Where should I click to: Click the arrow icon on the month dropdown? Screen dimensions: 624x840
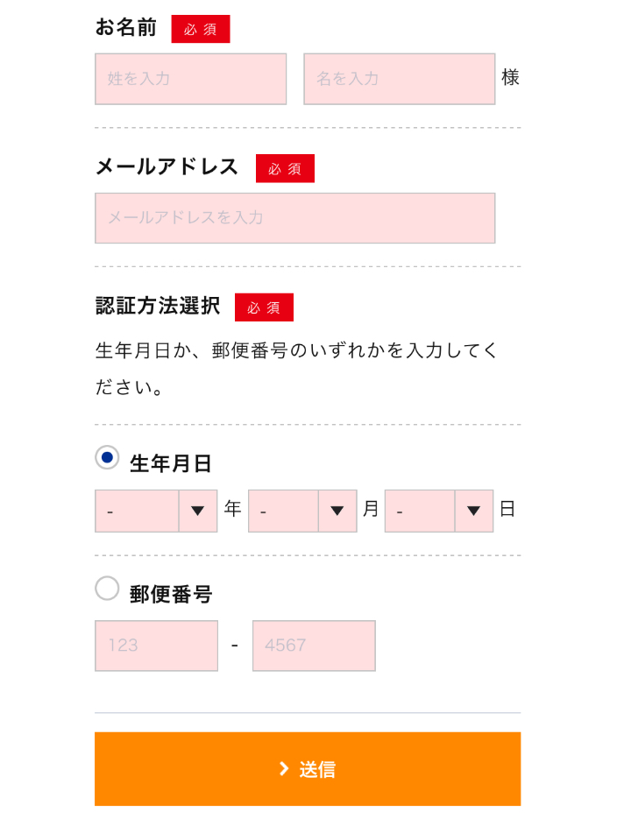coord(337,511)
